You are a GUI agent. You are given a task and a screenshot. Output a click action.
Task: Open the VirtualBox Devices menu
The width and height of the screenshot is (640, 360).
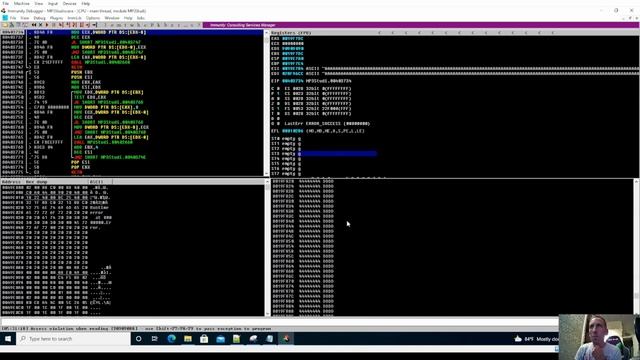(x=69, y=3)
